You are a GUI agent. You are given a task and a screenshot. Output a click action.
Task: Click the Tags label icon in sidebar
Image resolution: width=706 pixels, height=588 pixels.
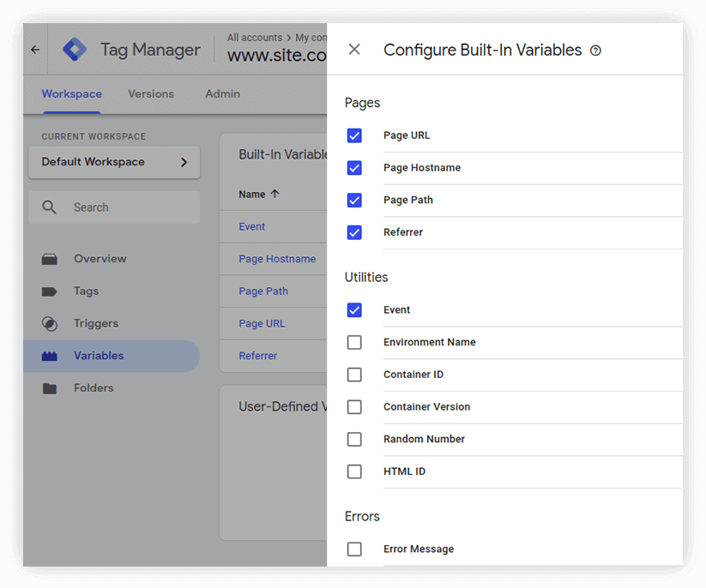coord(50,291)
